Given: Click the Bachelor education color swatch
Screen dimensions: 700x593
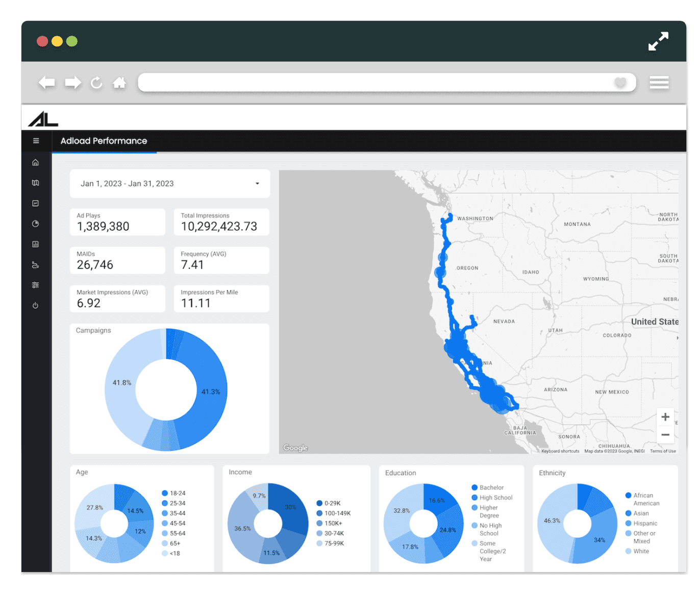Looking at the screenshot, I should click(x=474, y=487).
